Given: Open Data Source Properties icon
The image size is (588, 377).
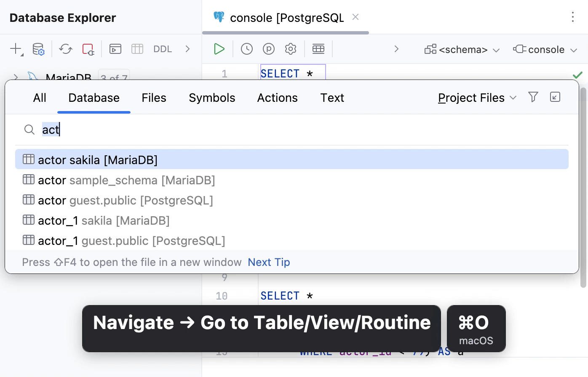Looking at the screenshot, I should [38, 49].
